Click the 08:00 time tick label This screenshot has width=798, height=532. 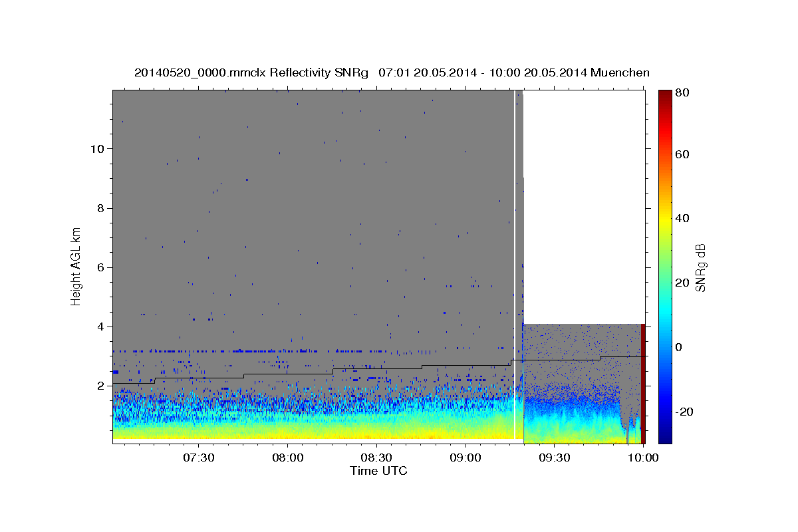[287, 458]
